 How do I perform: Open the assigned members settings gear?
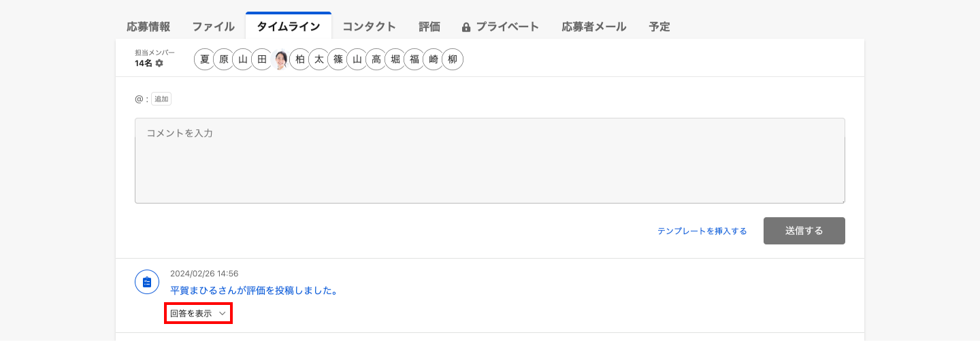[x=159, y=63]
